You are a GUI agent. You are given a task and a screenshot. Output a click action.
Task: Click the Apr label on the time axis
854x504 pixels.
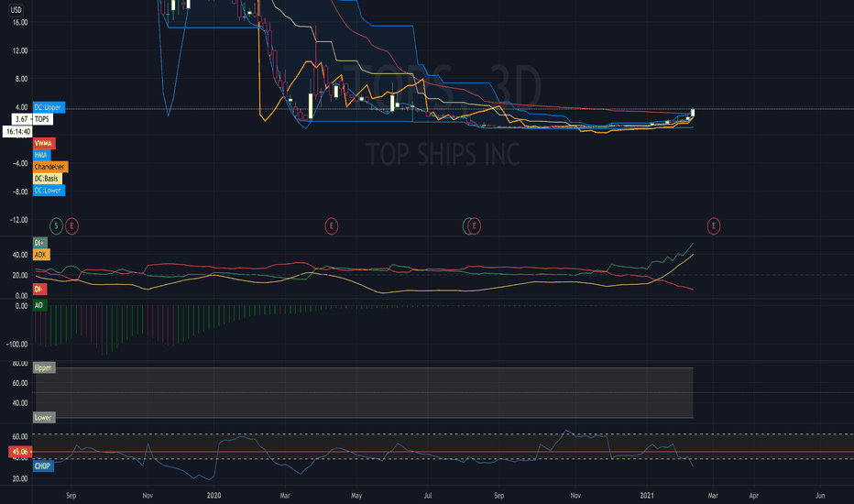(x=754, y=495)
